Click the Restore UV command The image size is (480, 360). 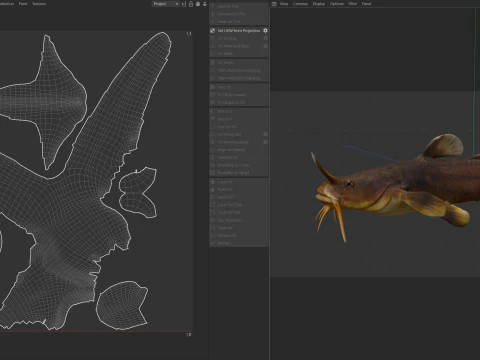tap(239, 236)
